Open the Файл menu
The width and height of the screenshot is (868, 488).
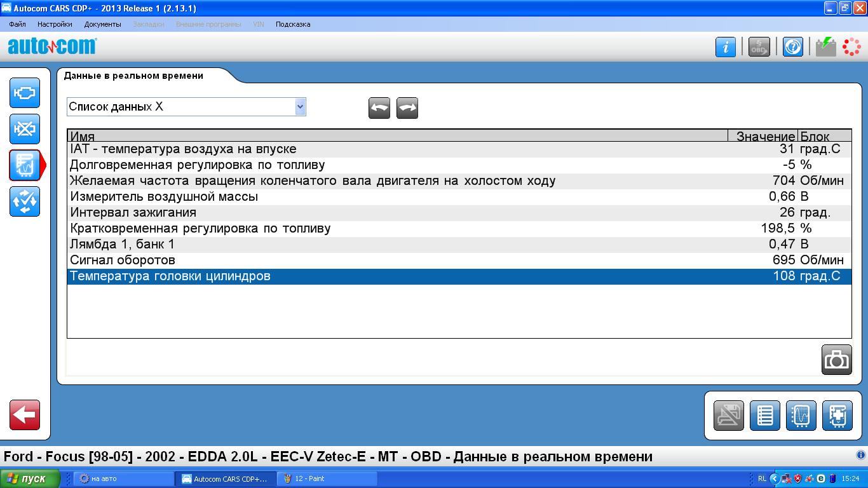pos(18,24)
